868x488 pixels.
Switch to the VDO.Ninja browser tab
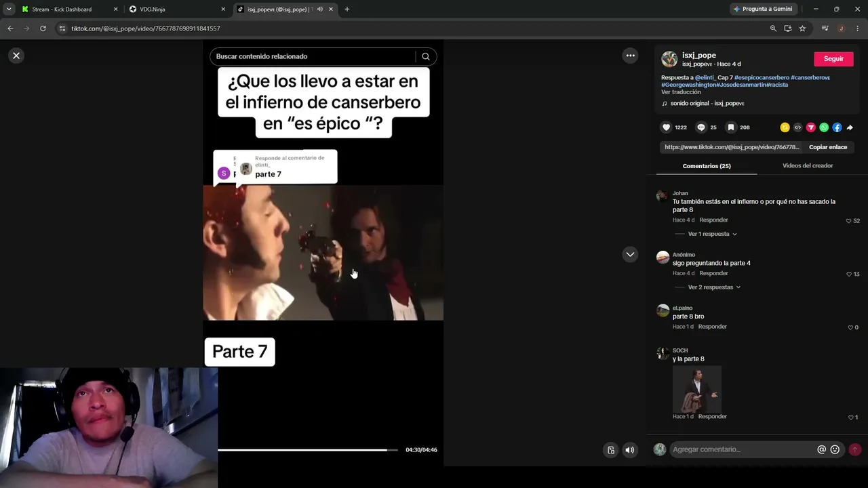pyautogui.click(x=178, y=9)
